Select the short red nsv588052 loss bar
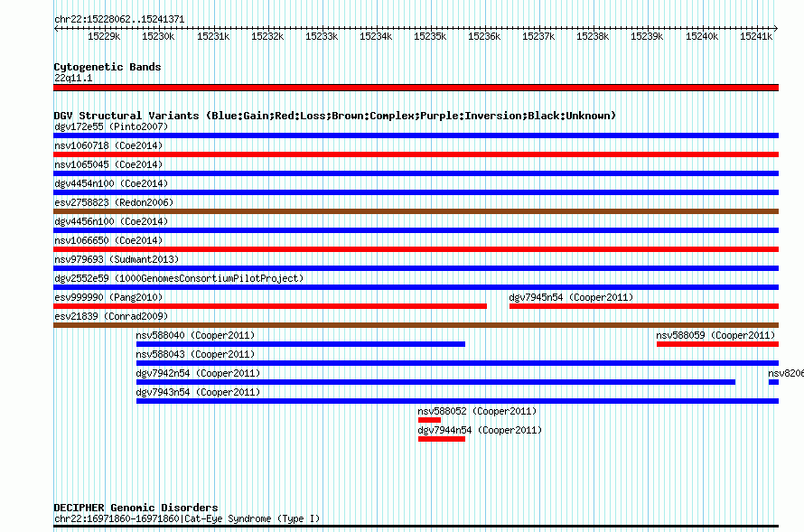The width and height of the screenshot is (804, 532). pyautogui.click(x=429, y=420)
